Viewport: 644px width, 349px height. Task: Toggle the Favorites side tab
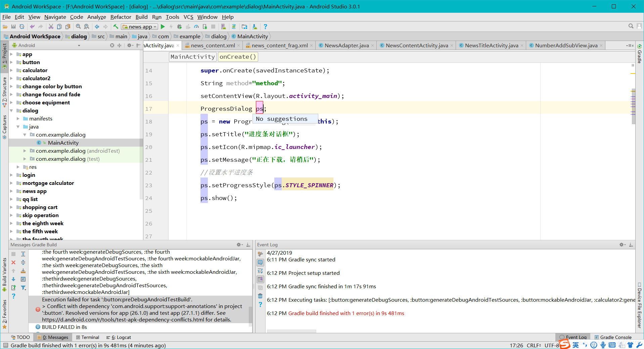(4, 314)
